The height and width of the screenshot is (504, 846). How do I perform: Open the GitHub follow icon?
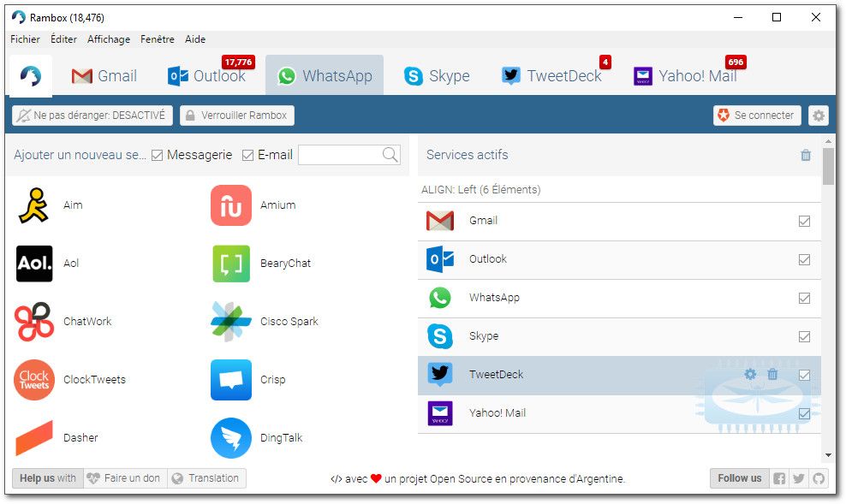pyautogui.click(x=819, y=478)
